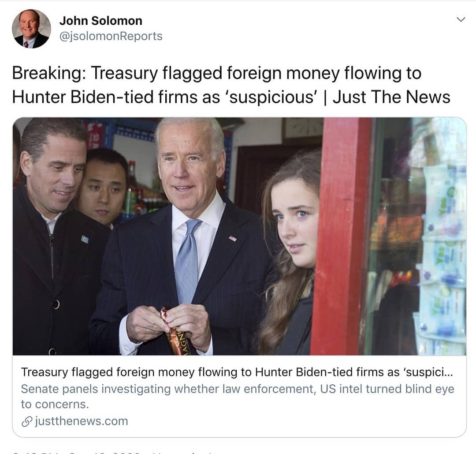Click the American flag lapel pin in photo

pyautogui.click(x=233, y=239)
